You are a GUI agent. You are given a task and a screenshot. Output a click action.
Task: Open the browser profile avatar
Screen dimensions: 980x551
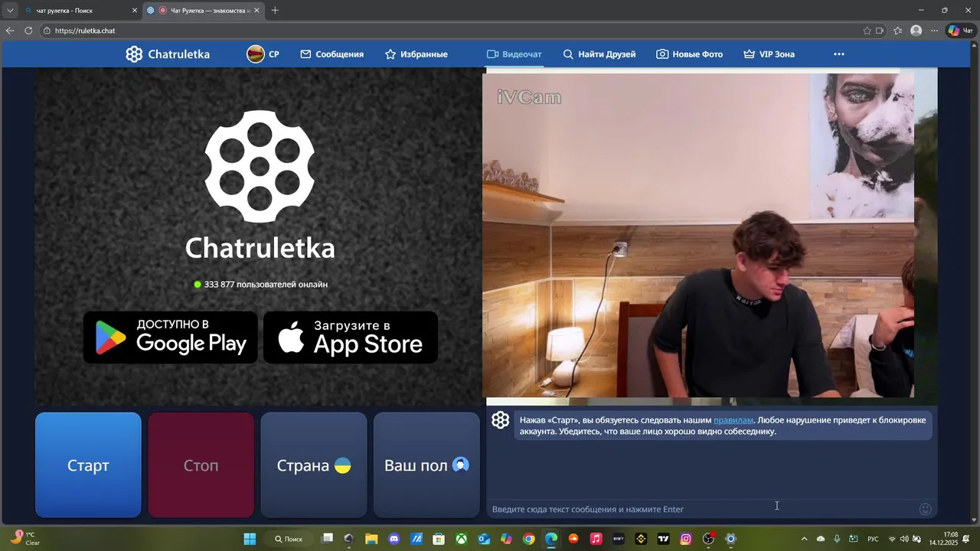point(916,31)
